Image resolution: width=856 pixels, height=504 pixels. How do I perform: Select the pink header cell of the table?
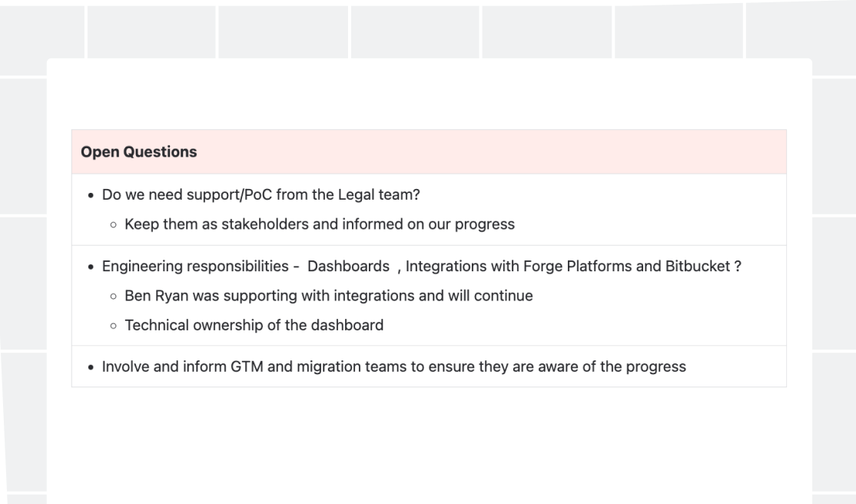coord(429,152)
